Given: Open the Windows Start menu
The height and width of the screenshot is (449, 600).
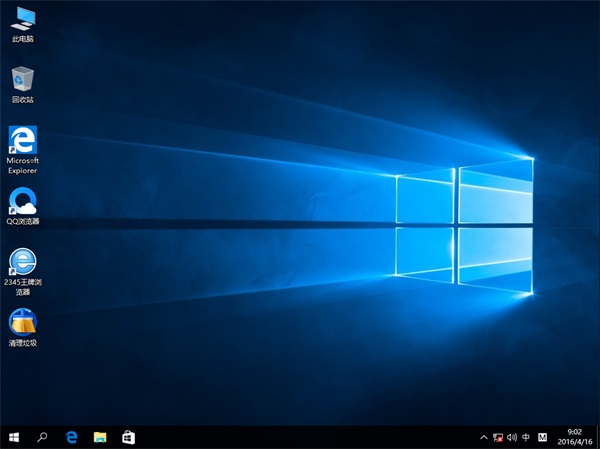Looking at the screenshot, I should pyautogui.click(x=14, y=438).
